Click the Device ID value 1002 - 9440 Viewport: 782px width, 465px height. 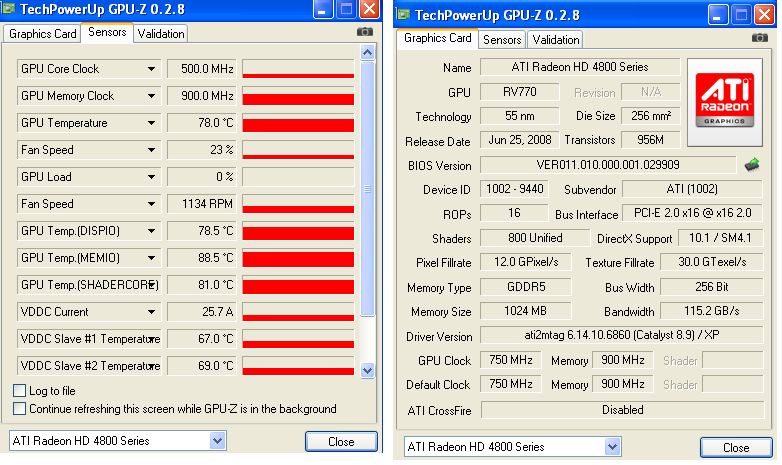514,189
